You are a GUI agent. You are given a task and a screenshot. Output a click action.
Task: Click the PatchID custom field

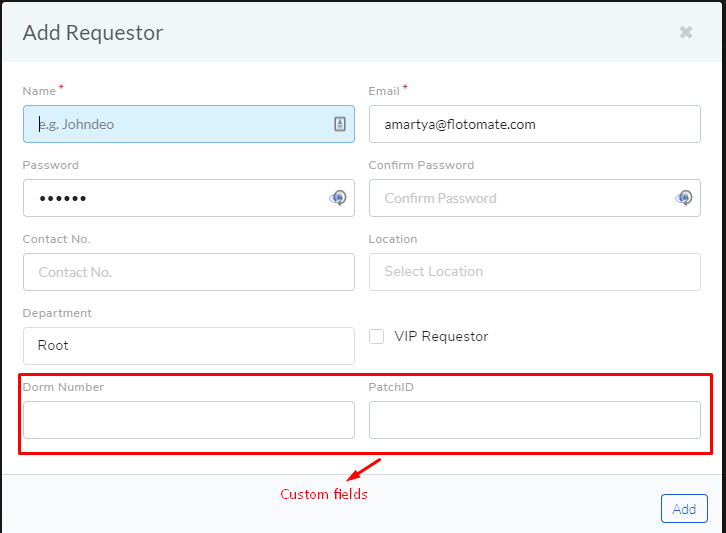[x=535, y=420]
